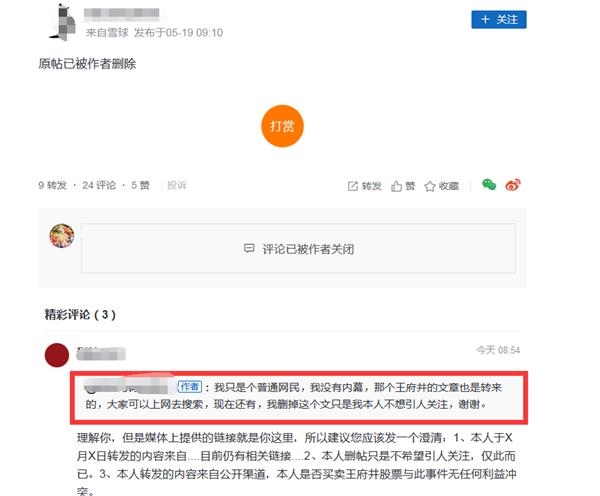Click the 转发 share icon
600x496 pixels.
[x=352, y=186]
